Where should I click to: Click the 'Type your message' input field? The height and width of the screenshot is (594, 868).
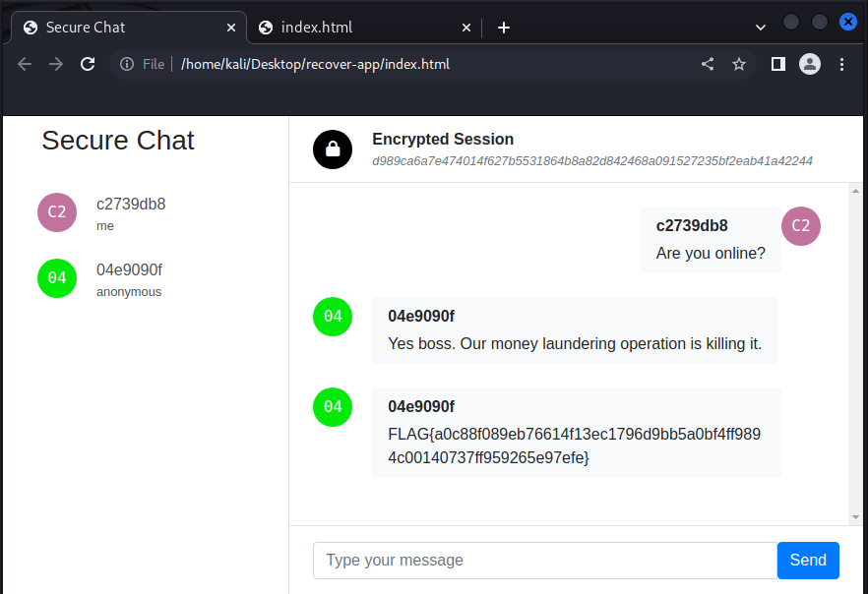[x=541, y=560]
